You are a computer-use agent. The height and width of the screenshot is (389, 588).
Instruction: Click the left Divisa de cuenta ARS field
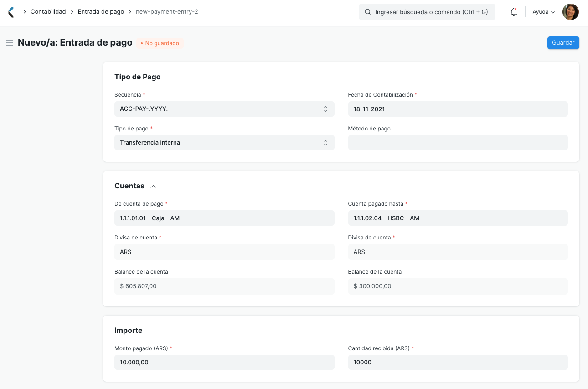coord(224,252)
